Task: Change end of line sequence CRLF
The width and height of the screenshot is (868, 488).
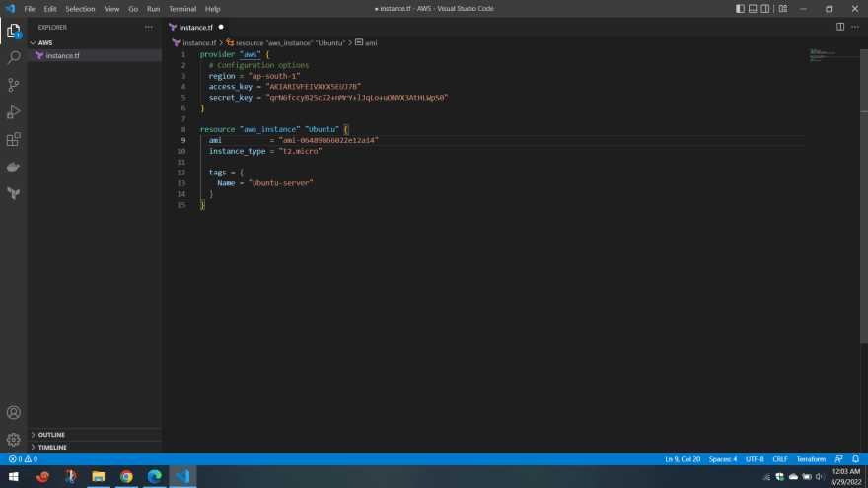Action: click(x=779, y=459)
